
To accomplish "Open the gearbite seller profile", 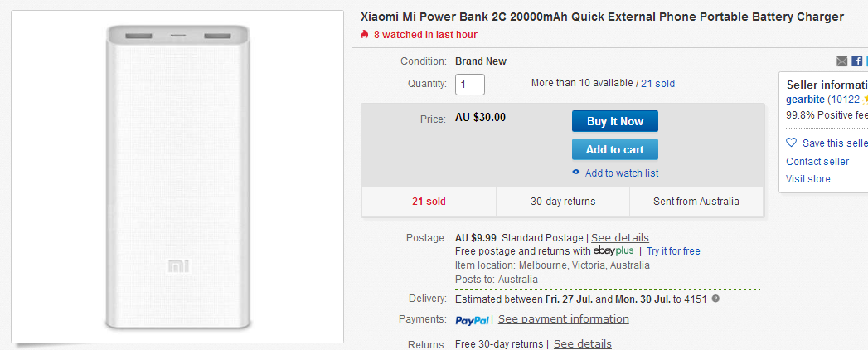I will 805,100.
